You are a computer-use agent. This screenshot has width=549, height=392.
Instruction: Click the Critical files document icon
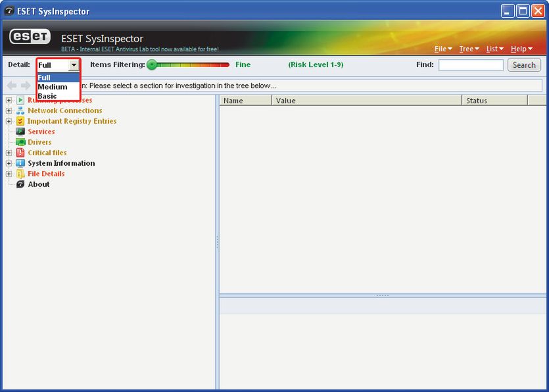pyautogui.click(x=20, y=153)
